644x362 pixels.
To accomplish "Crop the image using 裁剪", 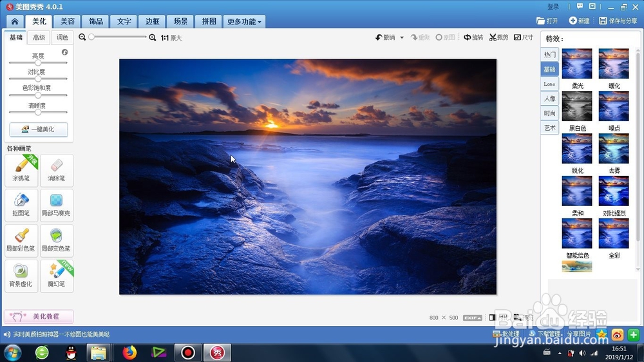I will pyautogui.click(x=498, y=37).
